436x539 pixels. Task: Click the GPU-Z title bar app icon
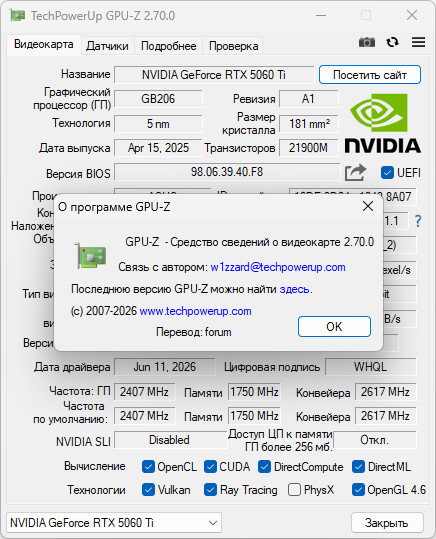pos(18,15)
